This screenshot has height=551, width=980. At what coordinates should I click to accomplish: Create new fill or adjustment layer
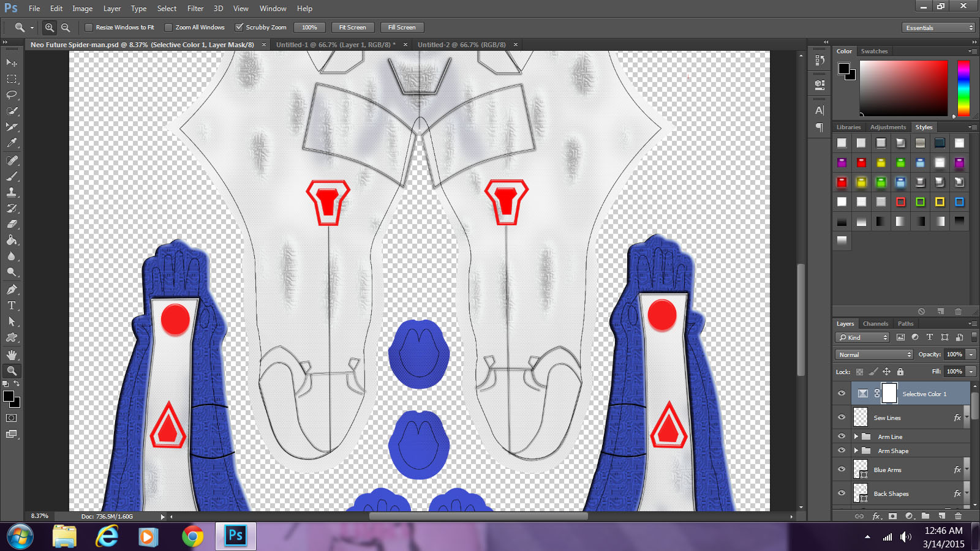coord(909,516)
